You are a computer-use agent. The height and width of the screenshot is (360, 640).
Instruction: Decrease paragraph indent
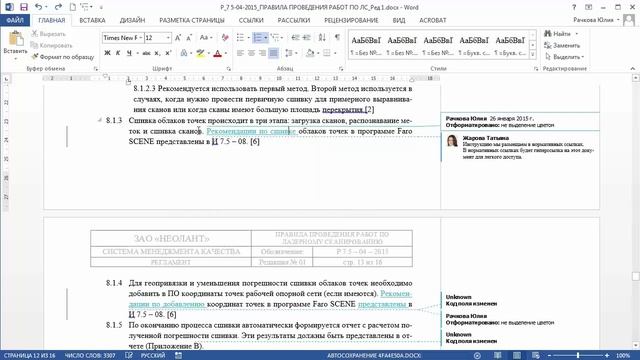[296, 38]
